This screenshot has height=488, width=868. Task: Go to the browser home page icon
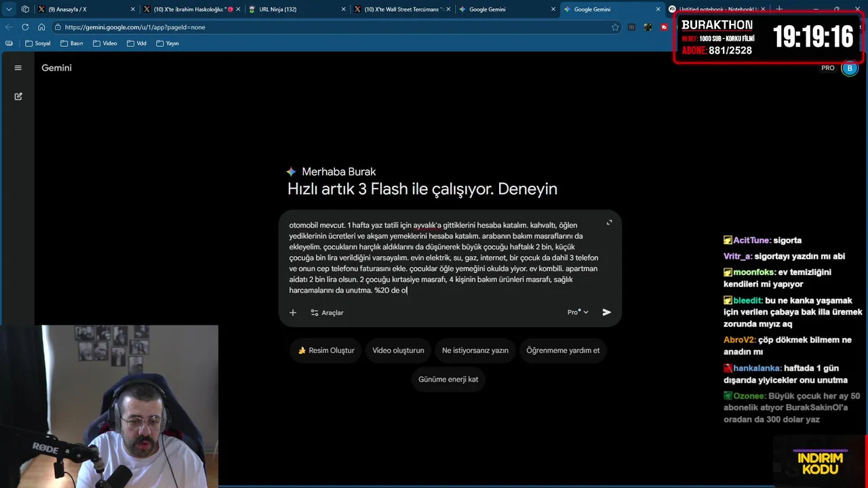41,27
